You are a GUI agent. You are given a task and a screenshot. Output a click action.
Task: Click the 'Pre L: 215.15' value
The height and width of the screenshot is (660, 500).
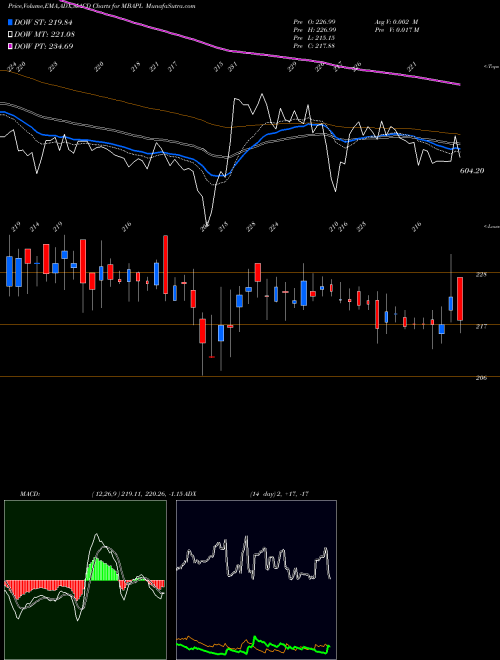coord(314,37)
